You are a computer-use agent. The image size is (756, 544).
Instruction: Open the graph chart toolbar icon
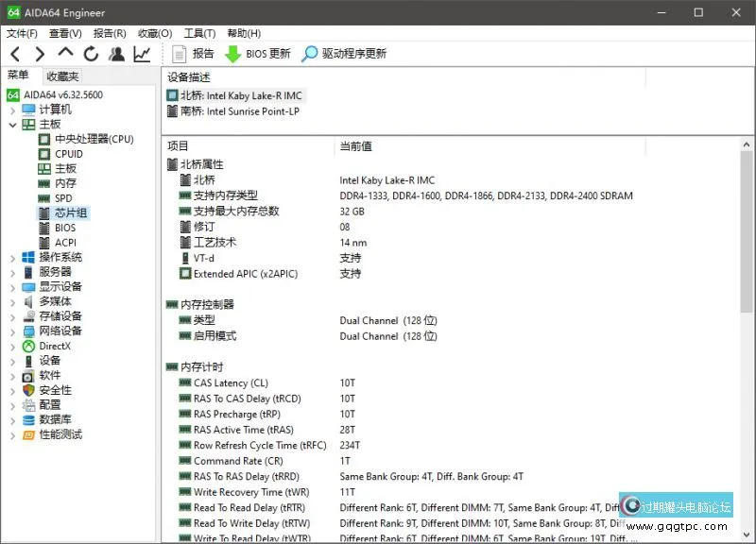tap(142, 54)
